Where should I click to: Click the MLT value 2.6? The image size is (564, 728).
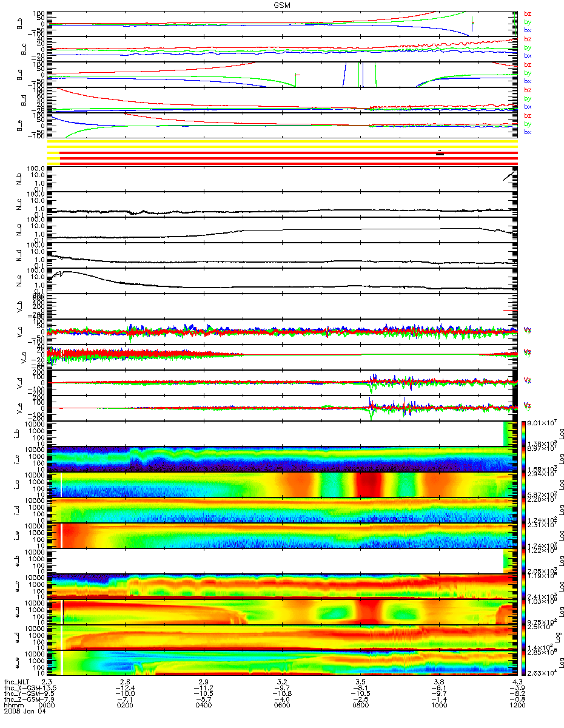pos(126,682)
